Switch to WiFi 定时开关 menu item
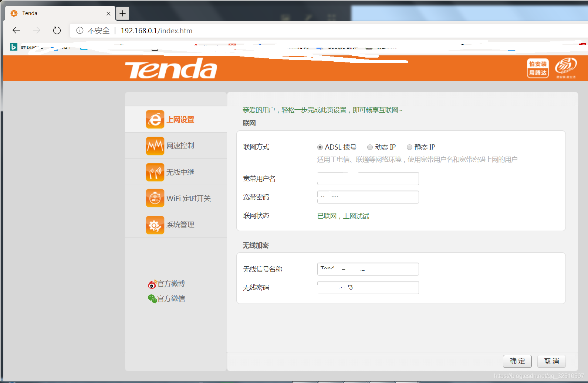This screenshot has height=383, width=588. coord(176,198)
